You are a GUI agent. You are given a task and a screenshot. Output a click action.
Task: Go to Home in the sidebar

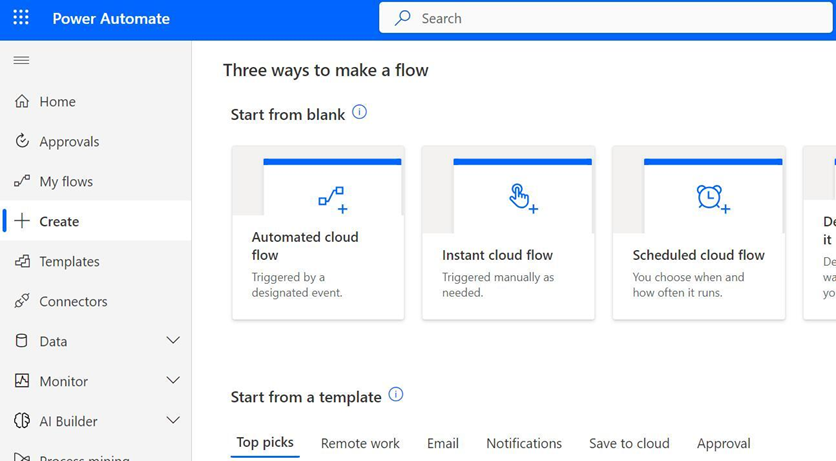(x=96, y=101)
